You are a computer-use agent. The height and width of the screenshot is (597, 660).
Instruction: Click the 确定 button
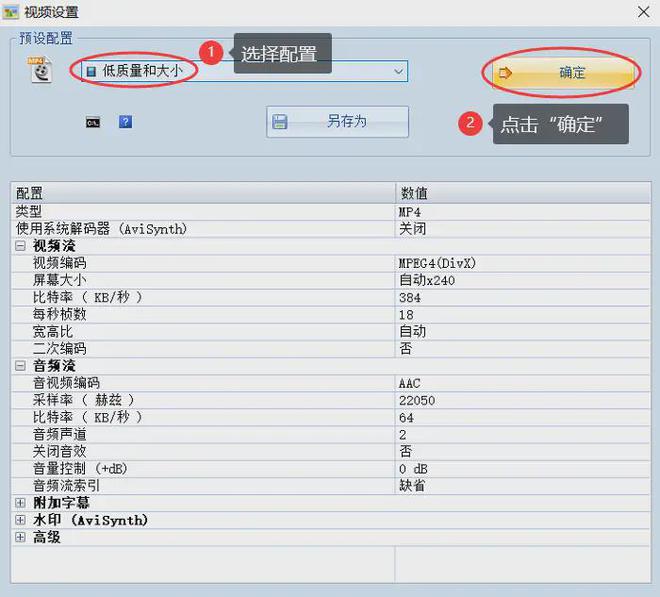click(563, 73)
